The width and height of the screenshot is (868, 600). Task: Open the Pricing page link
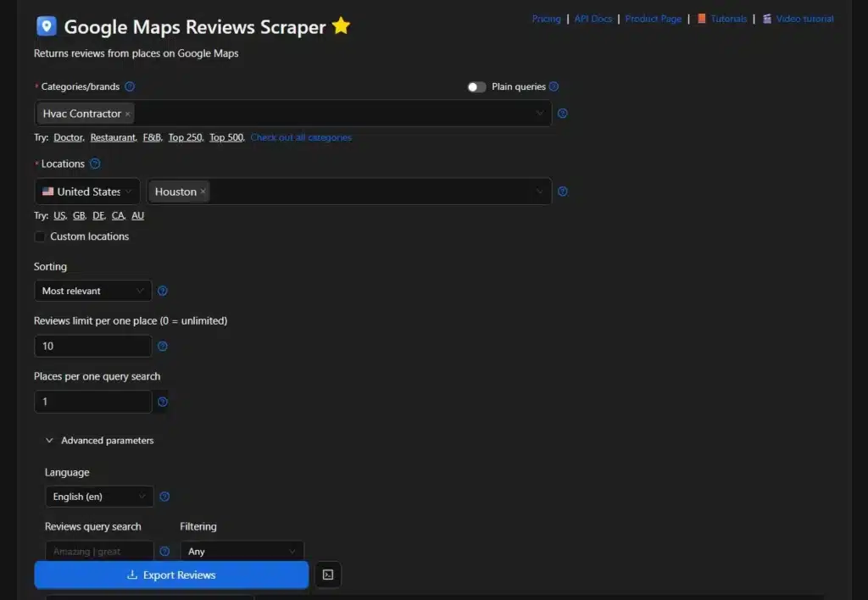click(546, 18)
